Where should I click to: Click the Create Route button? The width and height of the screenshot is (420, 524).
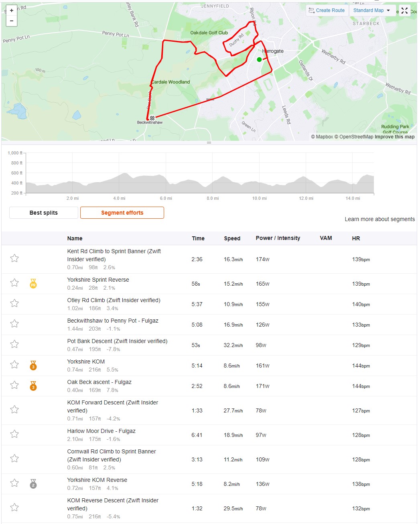point(327,10)
